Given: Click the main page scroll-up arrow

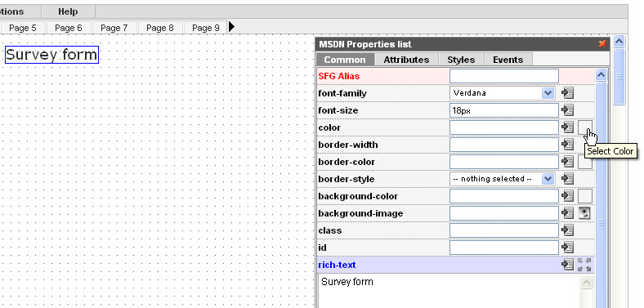Looking at the screenshot, I should (619, 41).
